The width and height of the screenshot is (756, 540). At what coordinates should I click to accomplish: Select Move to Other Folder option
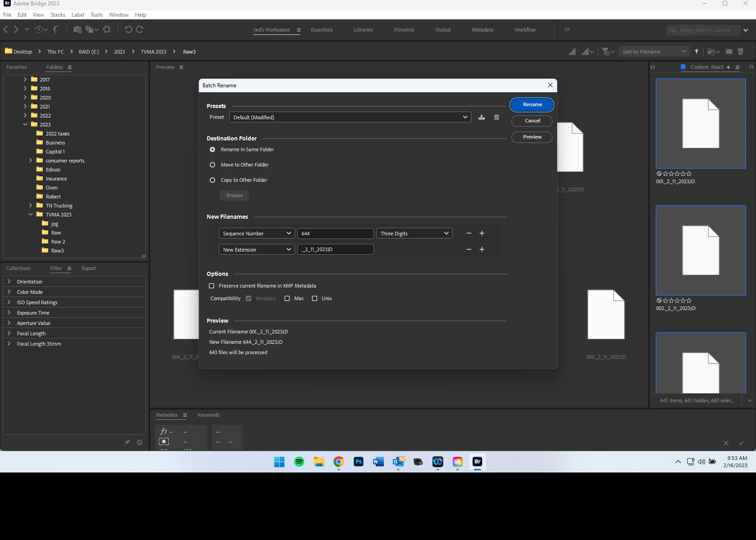[212, 165]
